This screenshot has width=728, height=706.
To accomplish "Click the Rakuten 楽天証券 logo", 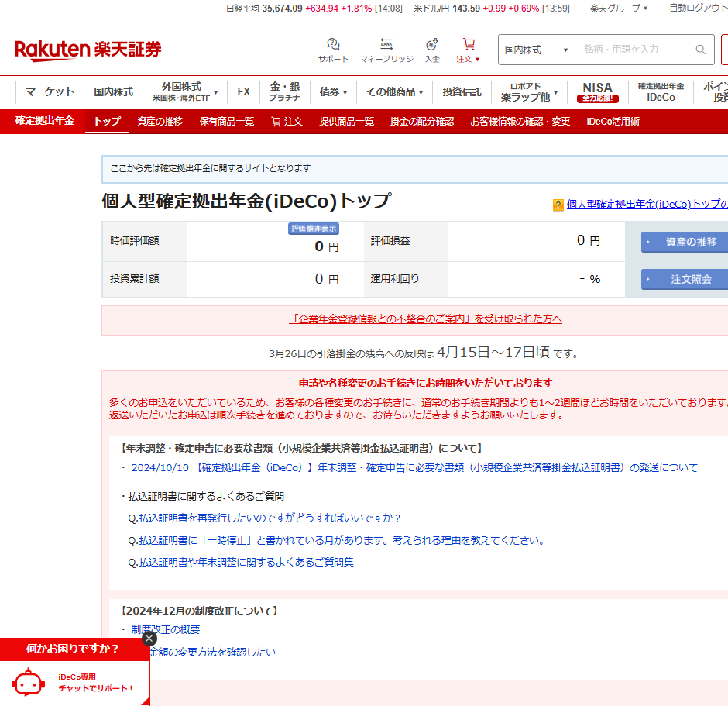I will pos(88,50).
